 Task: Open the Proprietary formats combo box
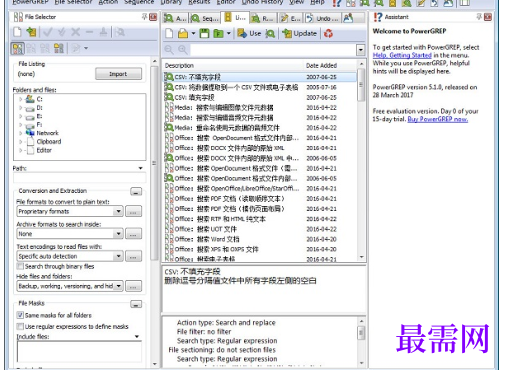coord(70,211)
